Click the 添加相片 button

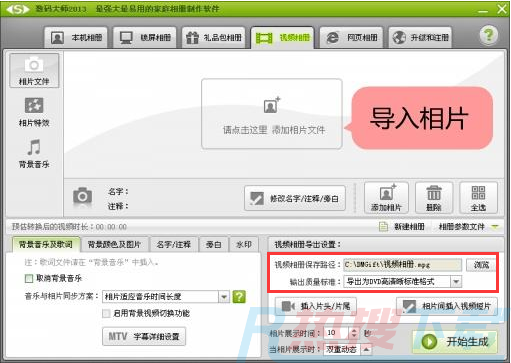pyautogui.click(x=386, y=198)
